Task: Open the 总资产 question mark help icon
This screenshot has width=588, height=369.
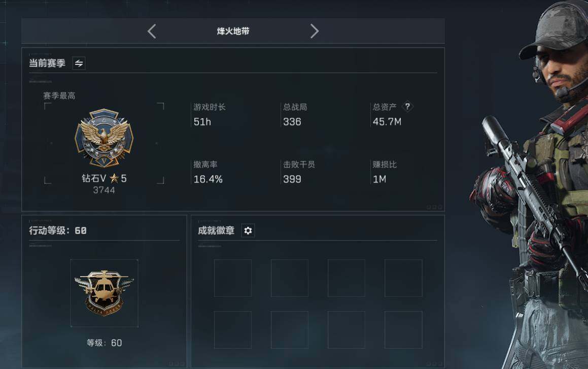Action: 407,107
